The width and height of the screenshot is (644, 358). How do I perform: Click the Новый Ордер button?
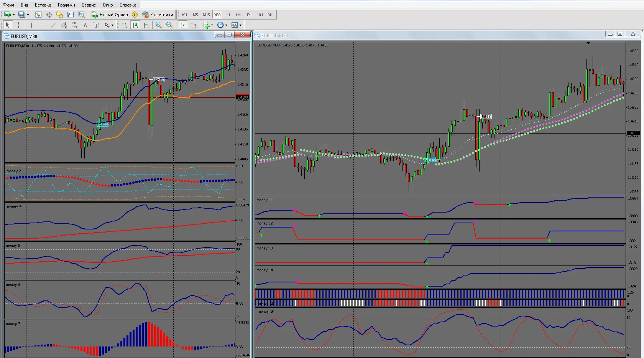pyautogui.click(x=110, y=15)
